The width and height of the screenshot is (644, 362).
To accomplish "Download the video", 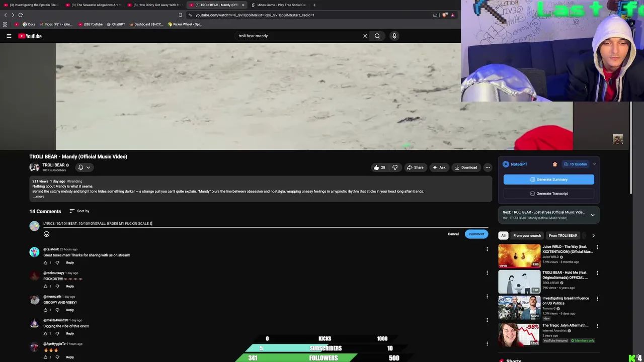I will point(465,167).
